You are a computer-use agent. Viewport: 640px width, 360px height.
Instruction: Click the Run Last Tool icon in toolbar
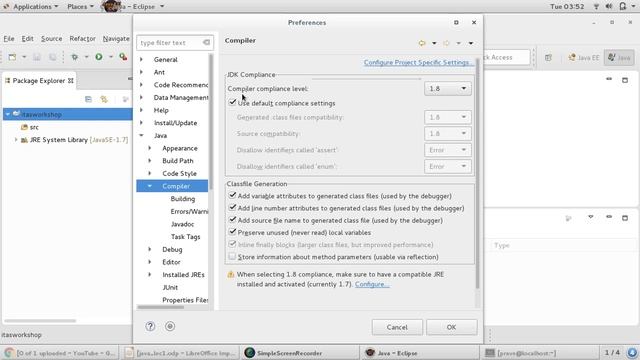point(123,57)
